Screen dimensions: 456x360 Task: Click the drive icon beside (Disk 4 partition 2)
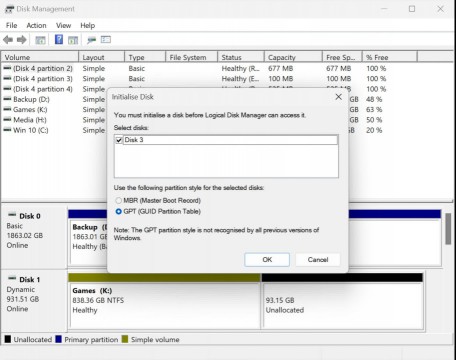tap(7, 68)
